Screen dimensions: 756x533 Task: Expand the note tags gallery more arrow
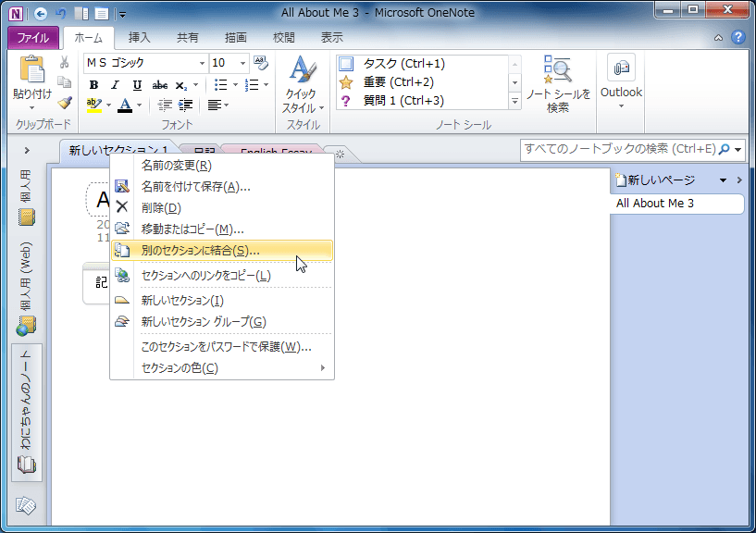[514, 101]
